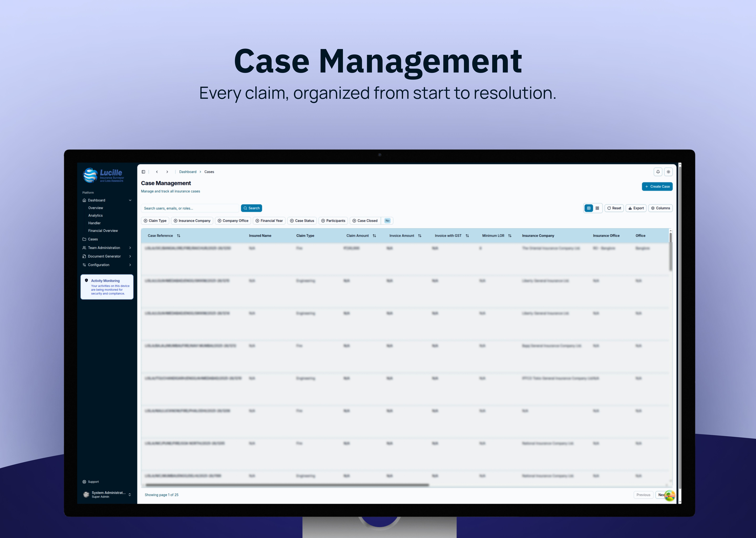756x538 pixels.
Task: Open the Financial Year filter
Action: coord(269,221)
